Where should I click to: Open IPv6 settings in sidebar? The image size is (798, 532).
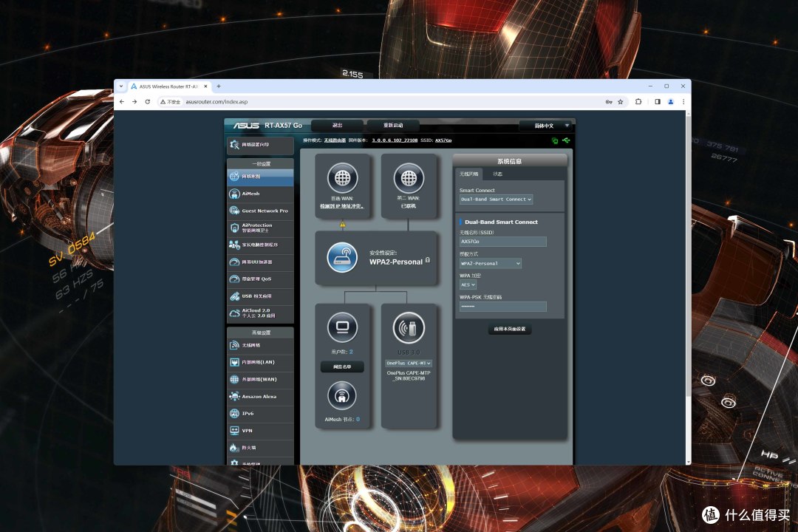260,413
